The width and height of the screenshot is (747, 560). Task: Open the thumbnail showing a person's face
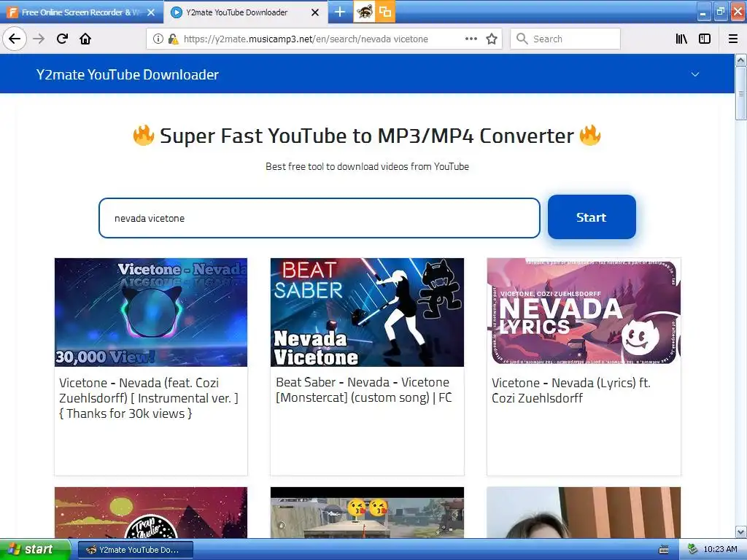click(x=584, y=513)
